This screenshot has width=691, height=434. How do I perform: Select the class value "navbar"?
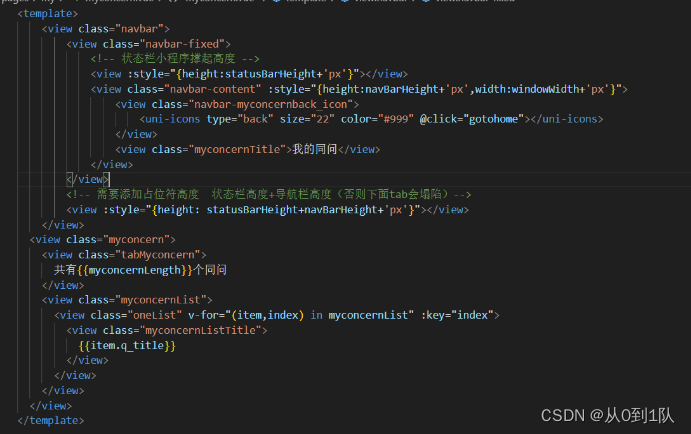coord(139,29)
